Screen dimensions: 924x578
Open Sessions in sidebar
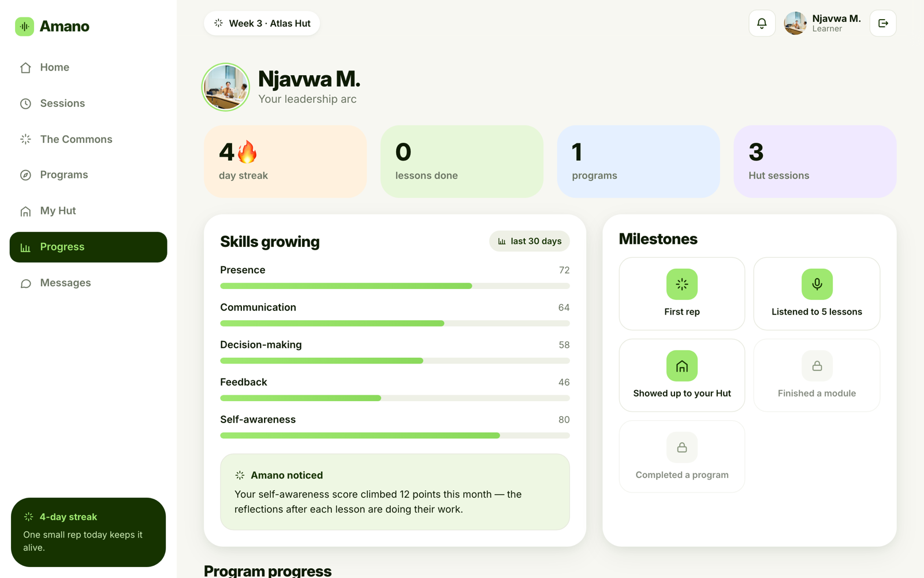(88, 103)
